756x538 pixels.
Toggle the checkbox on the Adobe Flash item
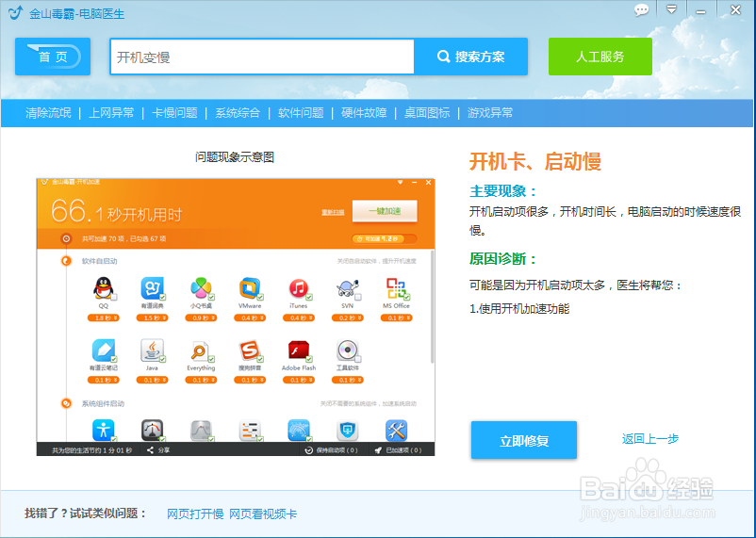tap(309, 359)
